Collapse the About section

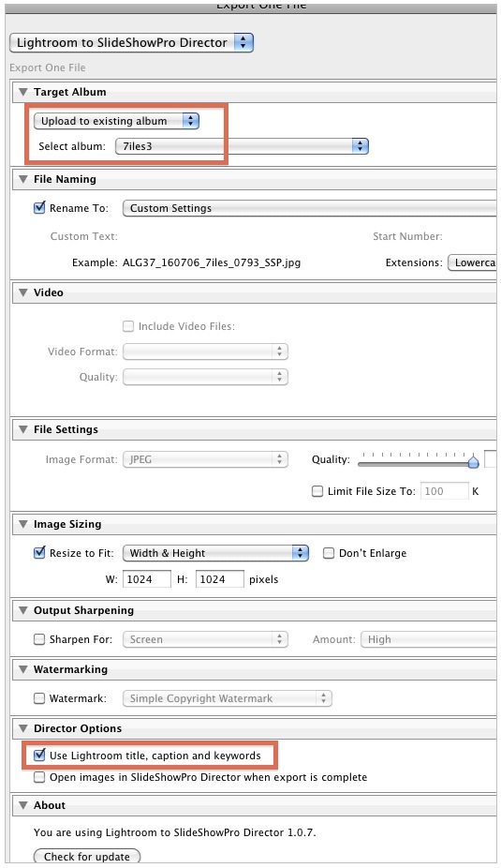23,805
